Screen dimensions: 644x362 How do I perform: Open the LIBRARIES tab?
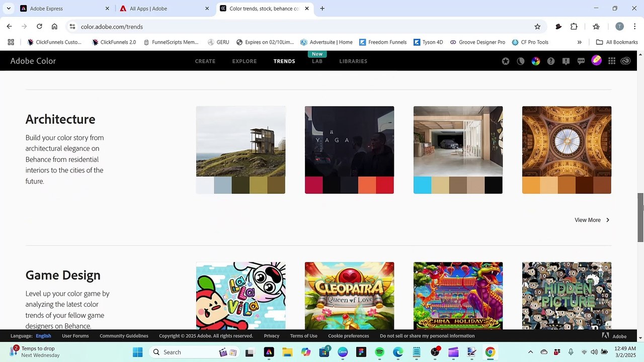(353, 61)
